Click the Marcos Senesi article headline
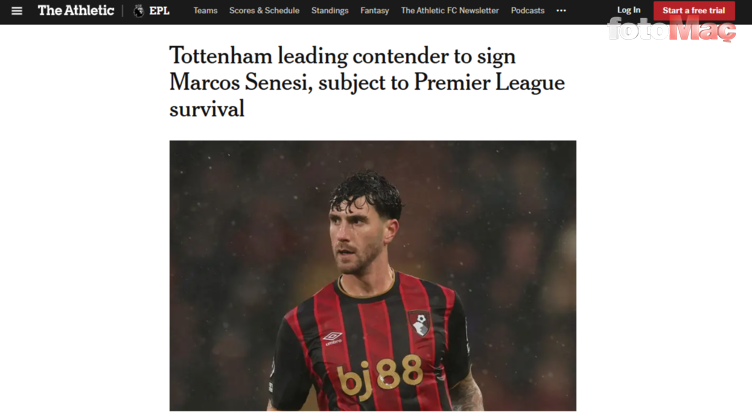Viewport: 752px width, 416px height. (367, 82)
